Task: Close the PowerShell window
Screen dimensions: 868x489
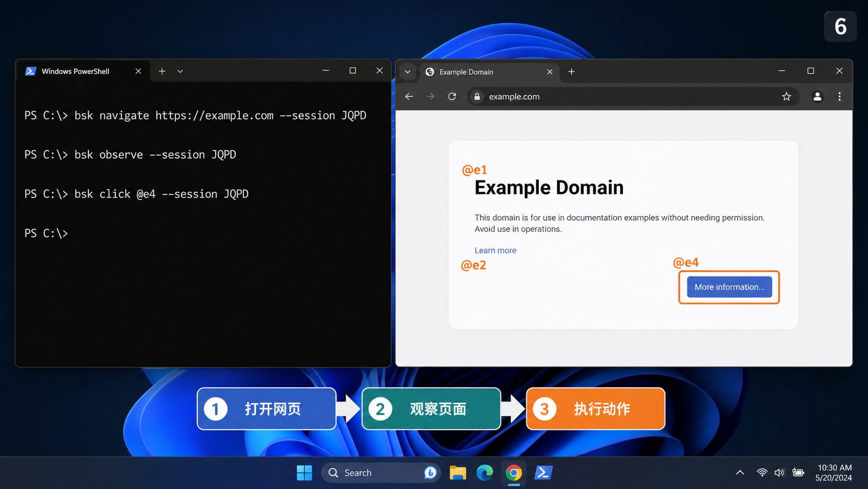Action: click(x=379, y=71)
